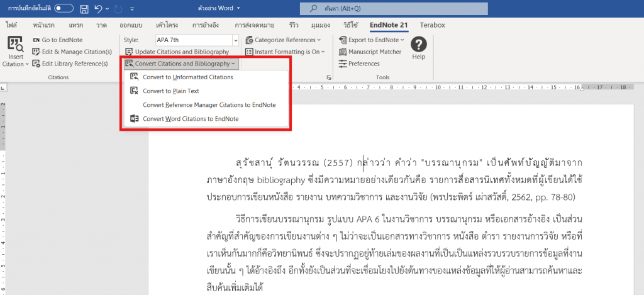This screenshot has width=644, height=295.
Task: Open Export to EndNote dropdown arrow
Action: pyautogui.click(x=402, y=40)
